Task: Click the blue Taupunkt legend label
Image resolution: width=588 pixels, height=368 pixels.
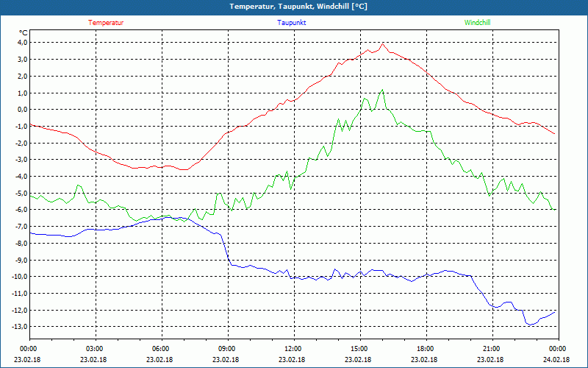Action: click(x=291, y=23)
